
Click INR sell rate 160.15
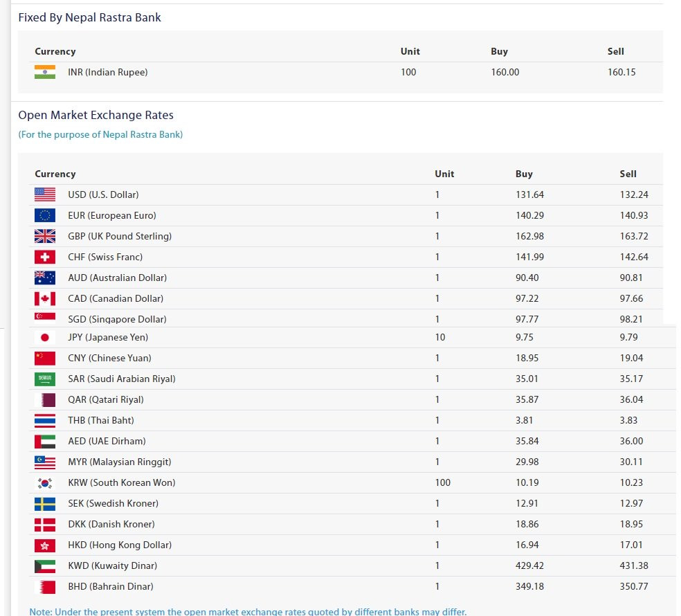(621, 72)
